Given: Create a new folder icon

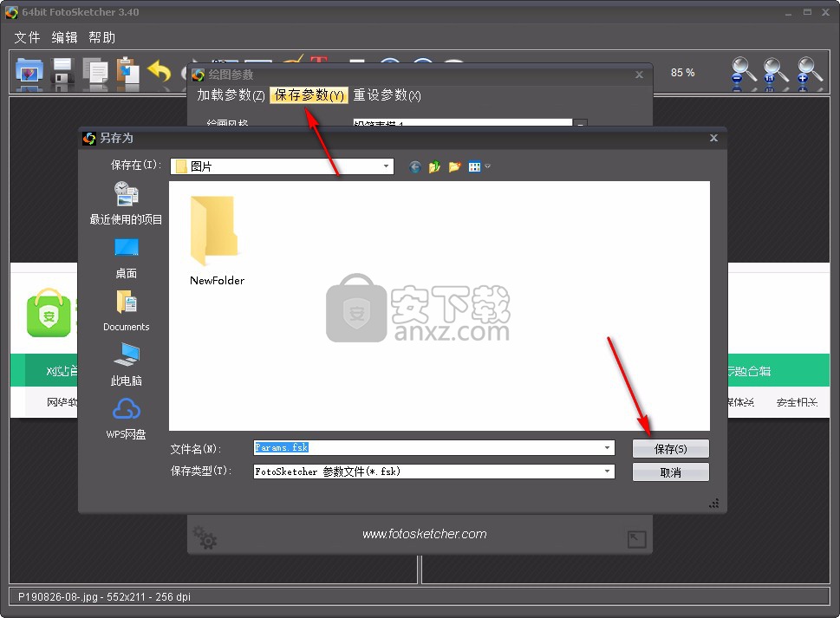Looking at the screenshot, I should click(x=454, y=167).
